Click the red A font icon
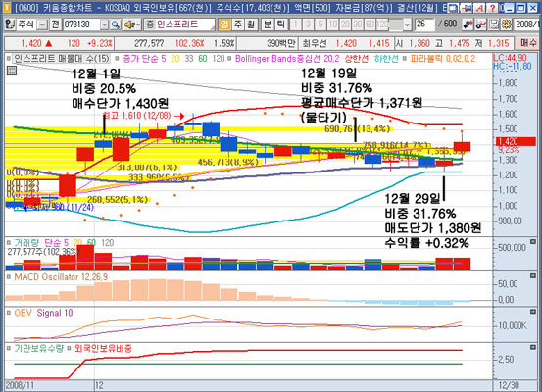This screenshot has height=392, width=542. click(480, 8)
